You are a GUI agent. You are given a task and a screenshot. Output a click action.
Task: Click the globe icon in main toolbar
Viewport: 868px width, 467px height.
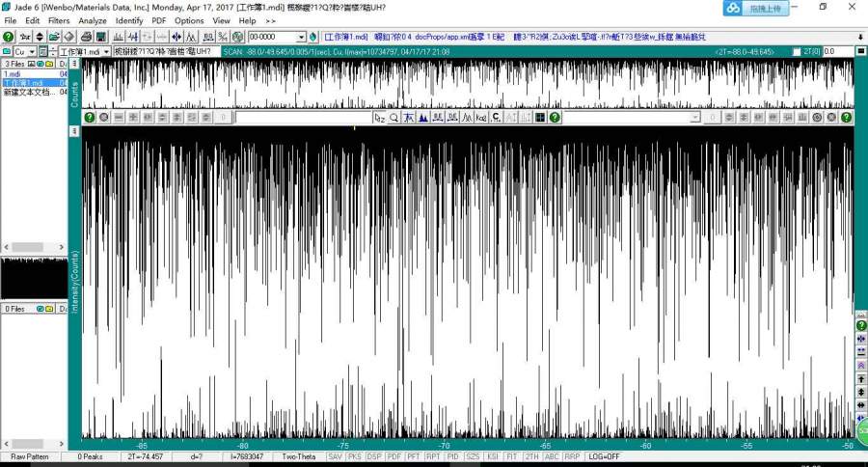click(237, 37)
